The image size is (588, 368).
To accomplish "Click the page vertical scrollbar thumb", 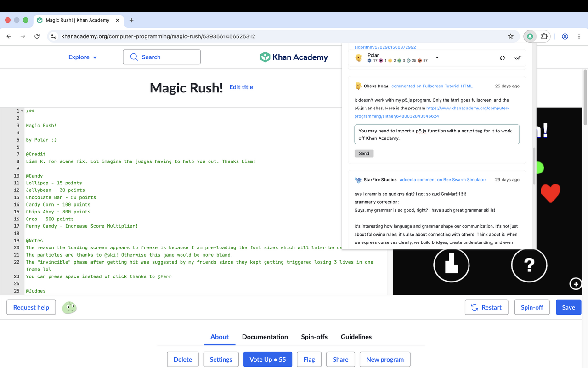I will [x=585, y=97].
